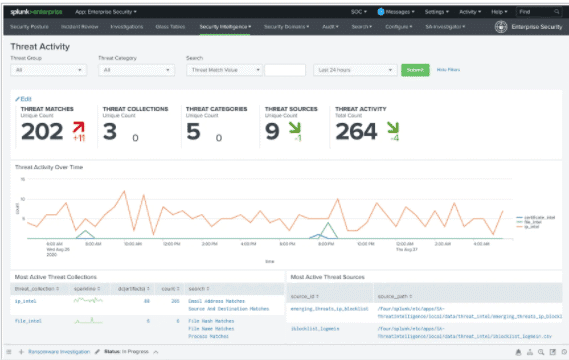Screen dimensions: 569x360
Task: Go to the Glass Tables tab
Action: [170, 27]
